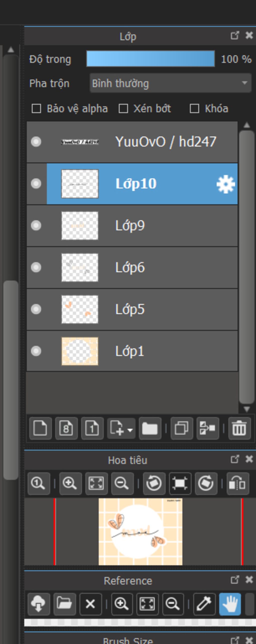The height and width of the screenshot is (644, 256).
Task: Activate the hand tool in Reference panel
Action: pos(230,604)
